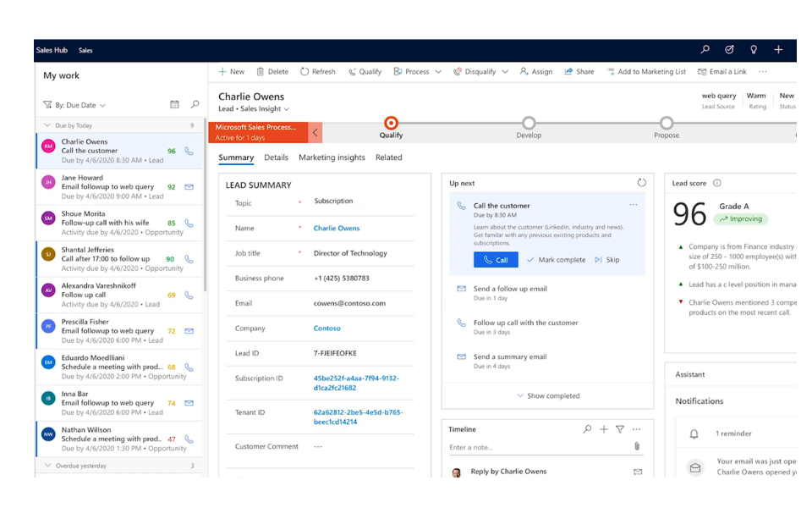Click the notification bell for 1 reminder
This screenshot has width=812, height=508.
(694, 433)
